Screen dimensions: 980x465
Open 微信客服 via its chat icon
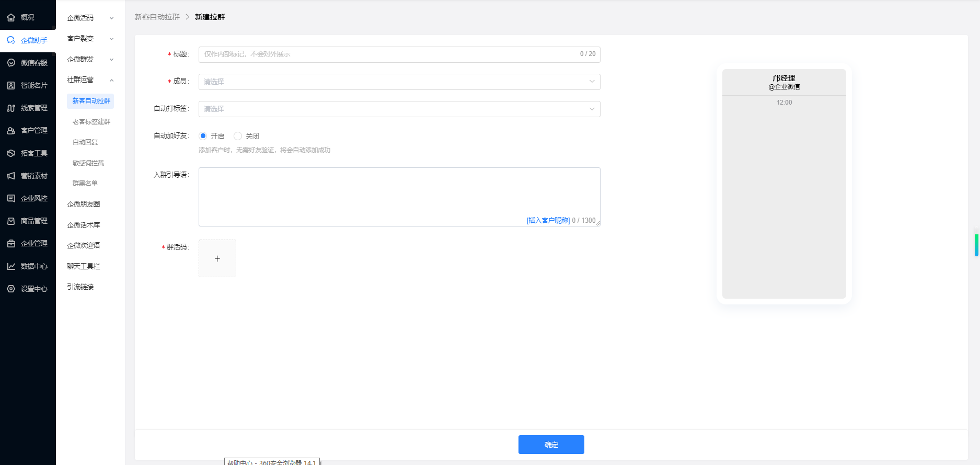coord(11,63)
